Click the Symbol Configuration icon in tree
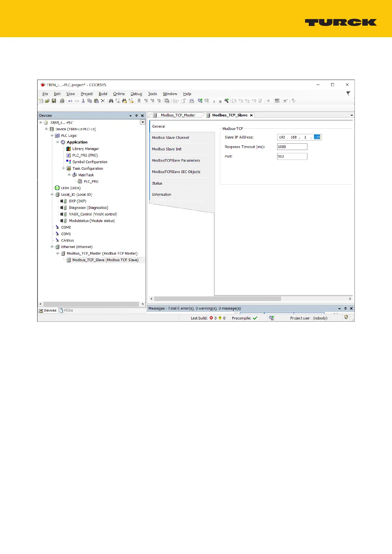392x554 pixels. pyautogui.click(x=68, y=162)
